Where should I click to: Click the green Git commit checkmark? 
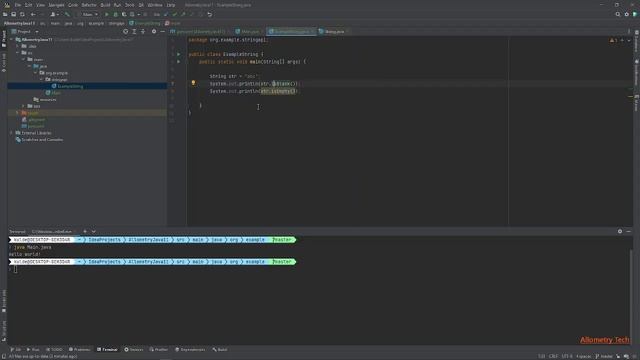tap(174, 14)
